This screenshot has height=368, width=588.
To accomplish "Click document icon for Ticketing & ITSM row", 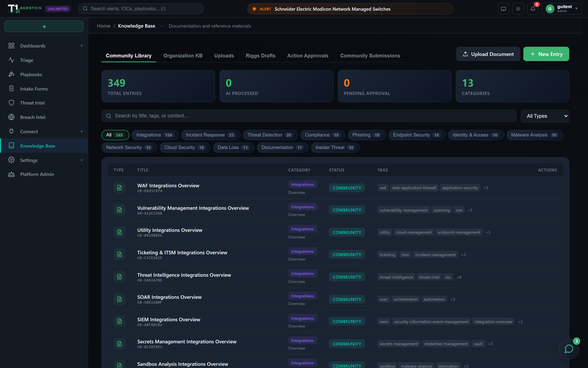I will 119,254.
